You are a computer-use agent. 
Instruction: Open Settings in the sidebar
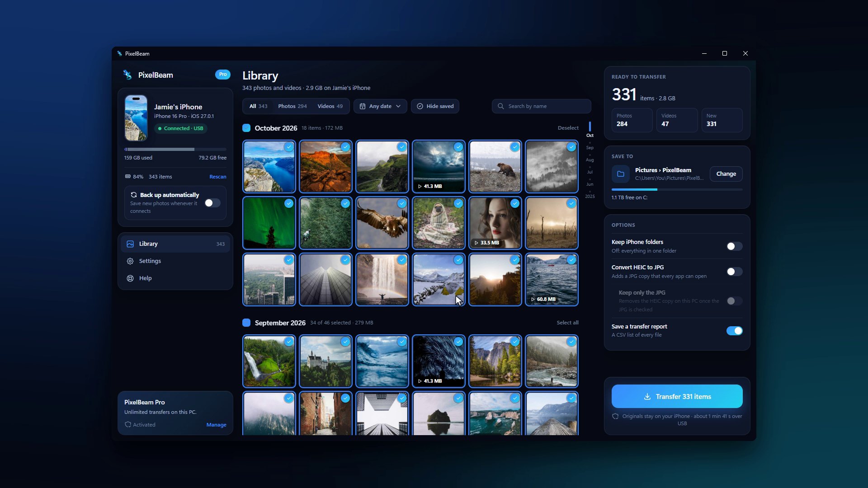click(x=175, y=261)
